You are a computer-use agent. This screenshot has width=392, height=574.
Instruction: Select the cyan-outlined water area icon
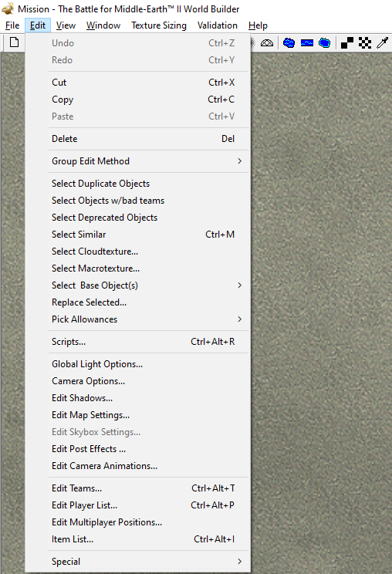click(324, 43)
